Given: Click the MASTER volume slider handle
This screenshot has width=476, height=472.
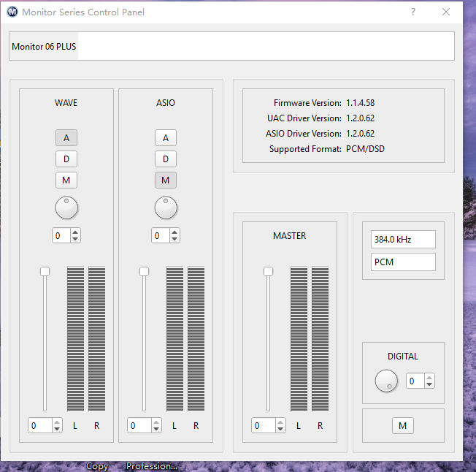Looking at the screenshot, I should pos(268,271).
